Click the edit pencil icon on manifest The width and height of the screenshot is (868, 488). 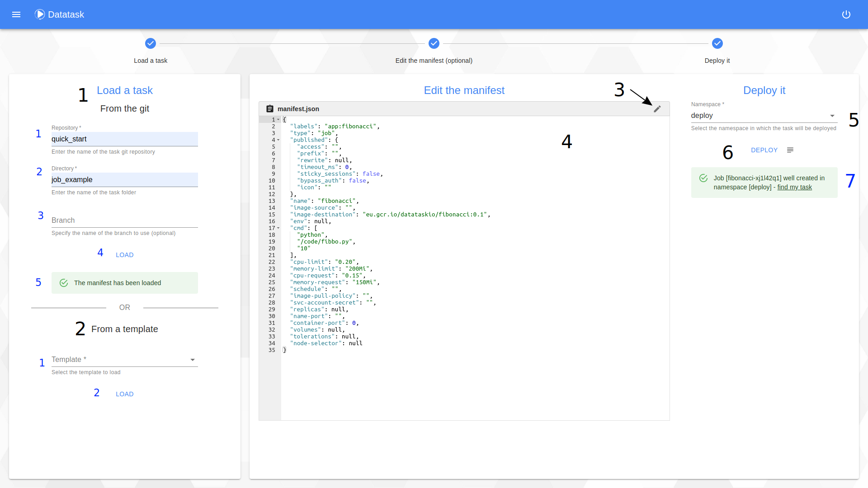click(x=657, y=109)
